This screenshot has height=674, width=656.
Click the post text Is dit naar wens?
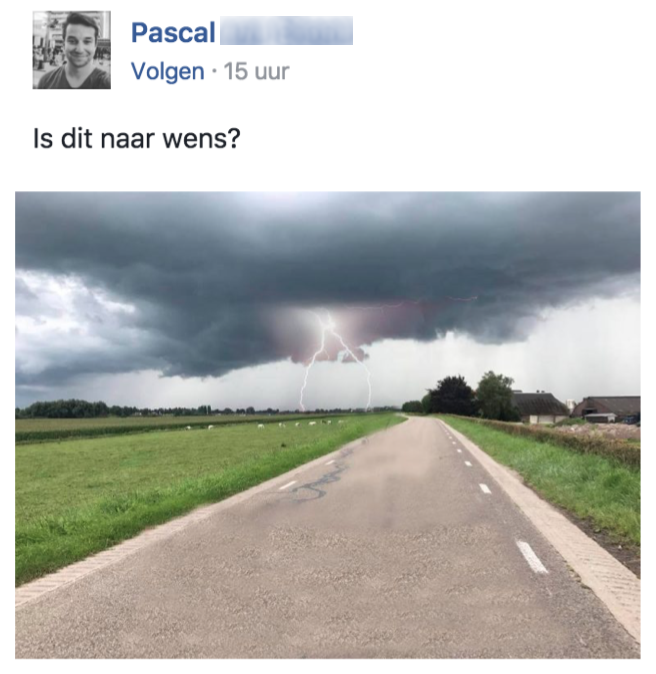click(x=137, y=139)
